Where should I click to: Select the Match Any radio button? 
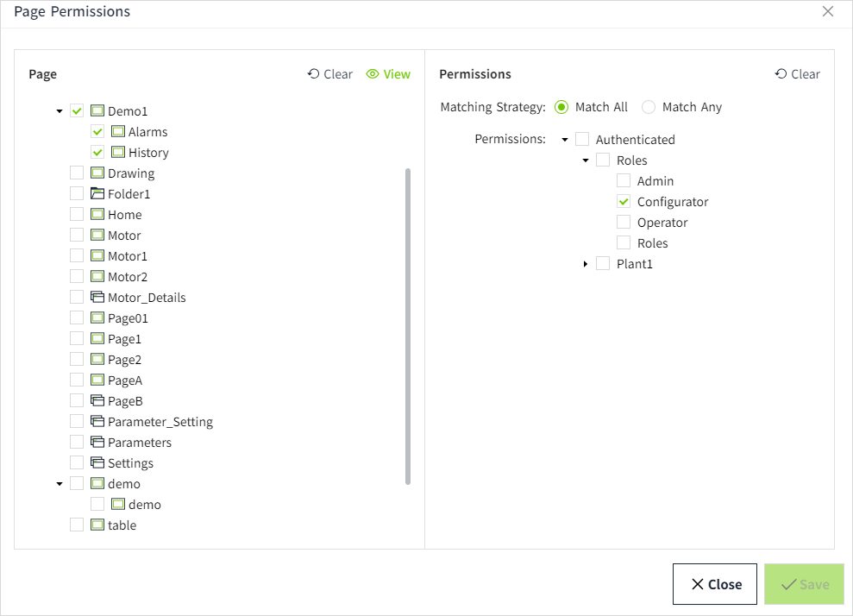[649, 108]
